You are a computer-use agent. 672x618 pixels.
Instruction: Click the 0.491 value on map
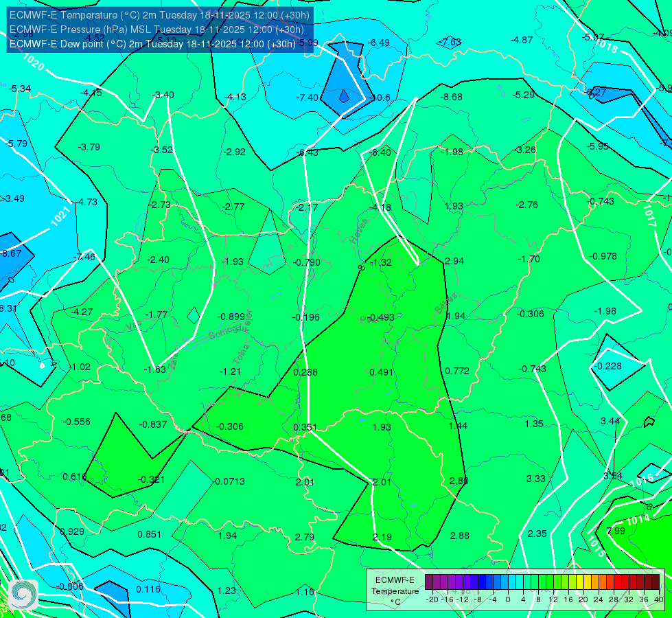click(x=382, y=372)
